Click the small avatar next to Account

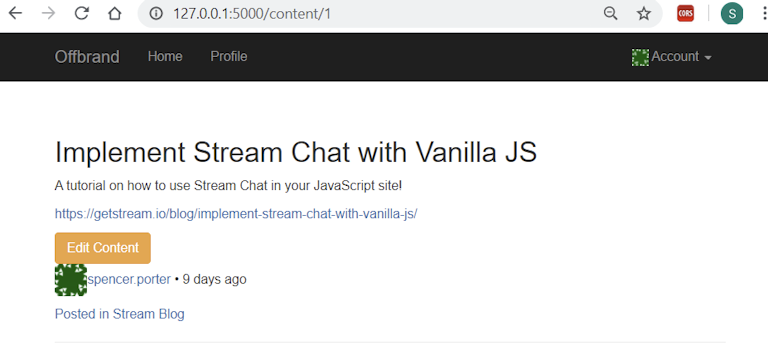point(640,57)
